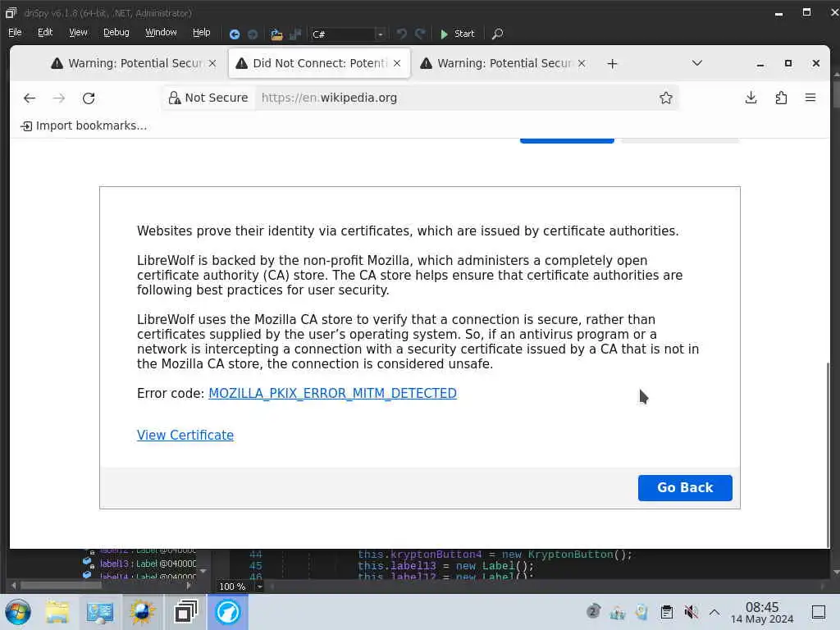Click the Not Secure lock indicator
Image resolution: width=840 pixels, height=630 pixels.
[208, 98]
